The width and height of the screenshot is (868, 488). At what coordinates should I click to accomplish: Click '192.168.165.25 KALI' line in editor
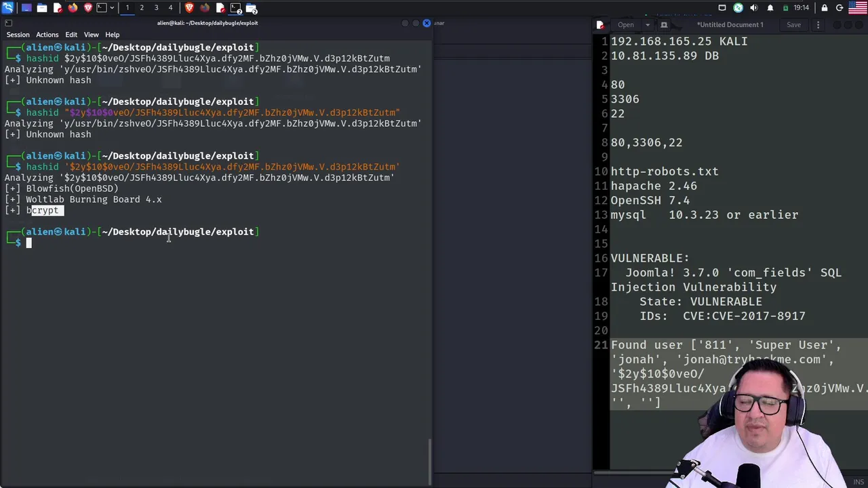pos(679,41)
